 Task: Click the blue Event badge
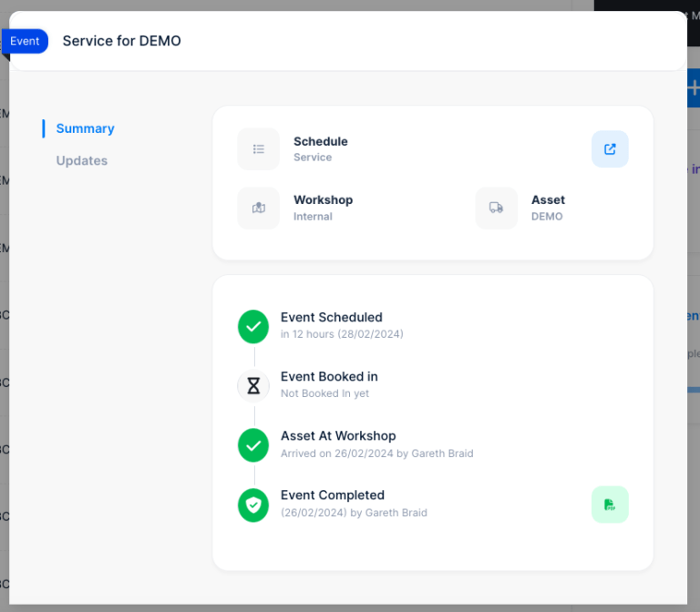point(25,41)
